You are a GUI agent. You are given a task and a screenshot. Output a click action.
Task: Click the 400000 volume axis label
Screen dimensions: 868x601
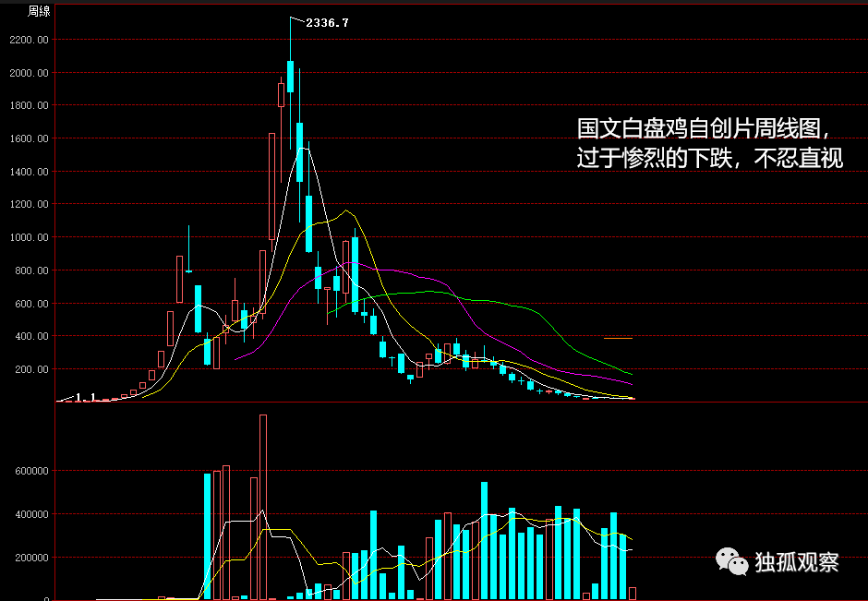[x=32, y=514]
